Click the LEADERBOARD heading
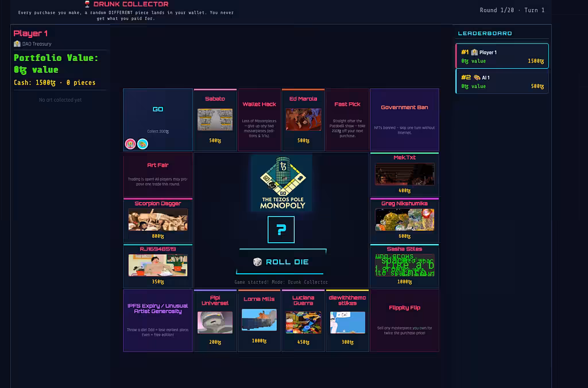 pyautogui.click(x=485, y=33)
